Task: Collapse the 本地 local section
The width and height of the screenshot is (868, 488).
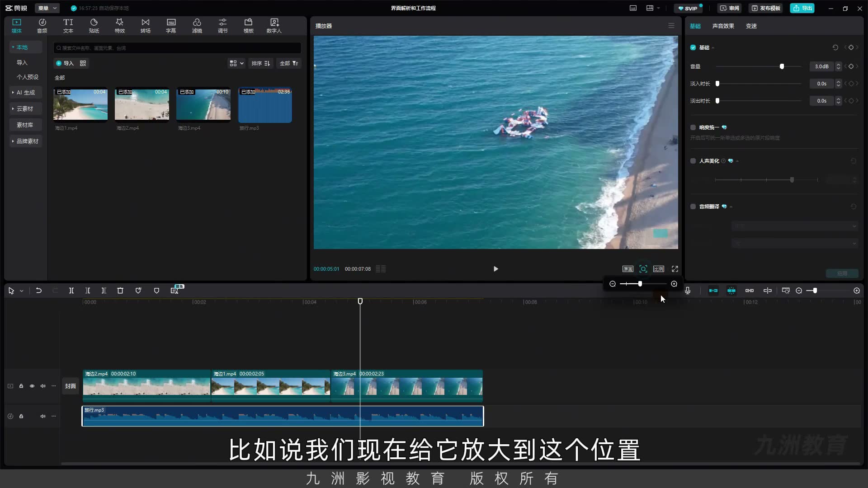Action: 25,47
